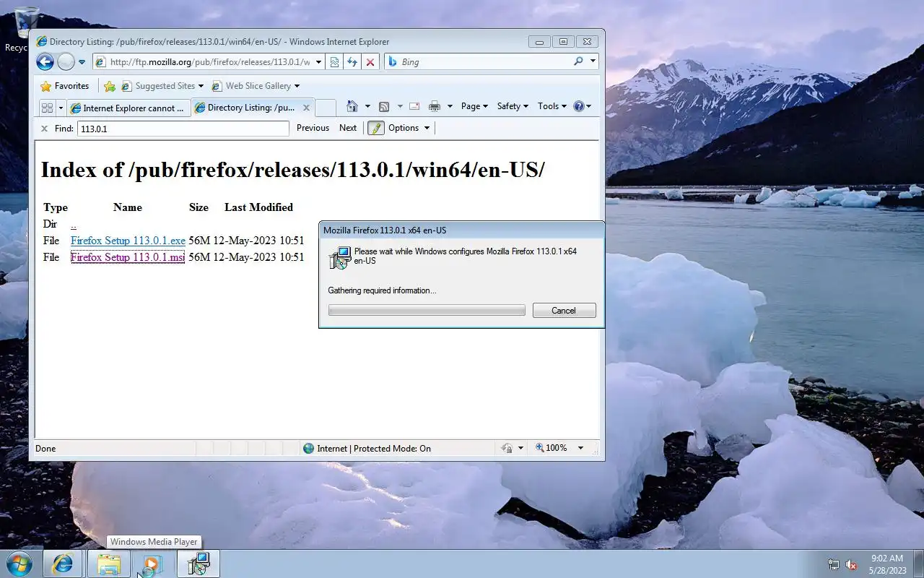Image resolution: width=924 pixels, height=578 pixels.
Task: Go back with the IE Back arrow
Action: click(x=45, y=62)
